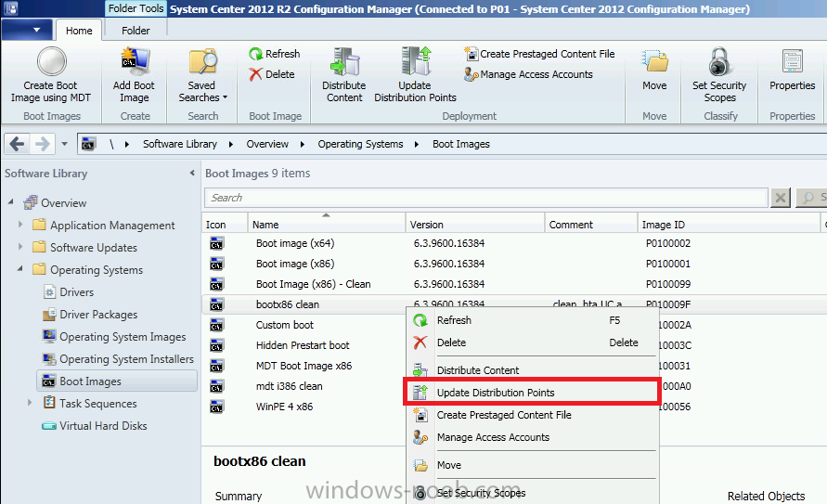
Task: Select Driver Packages in the tree
Action: 98,315
